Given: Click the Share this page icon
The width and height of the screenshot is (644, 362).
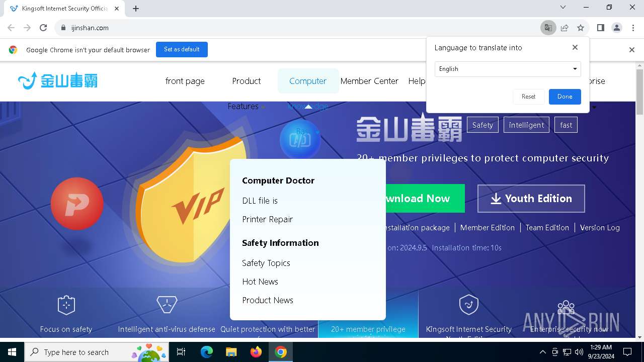Looking at the screenshot, I should coord(565,28).
